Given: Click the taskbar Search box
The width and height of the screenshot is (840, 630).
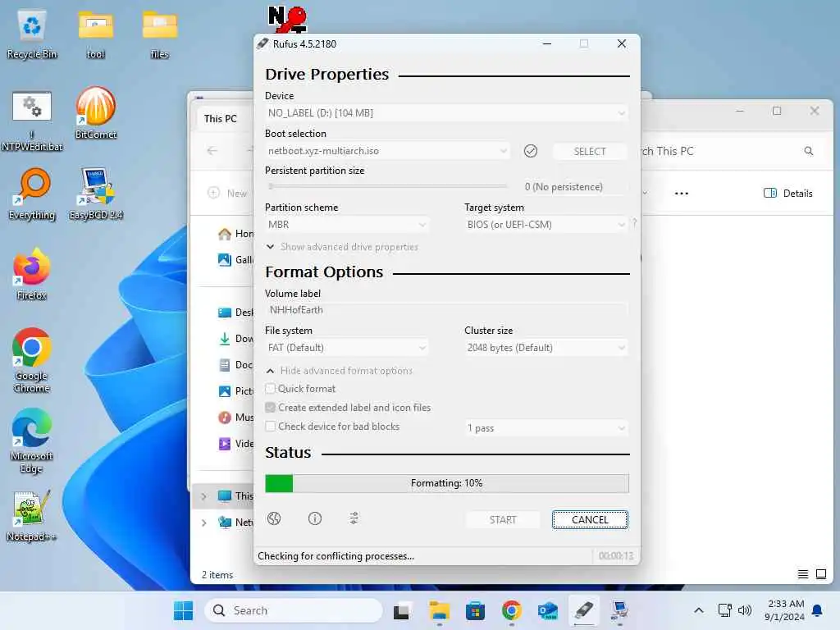Looking at the screenshot, I should coord(294,610).
